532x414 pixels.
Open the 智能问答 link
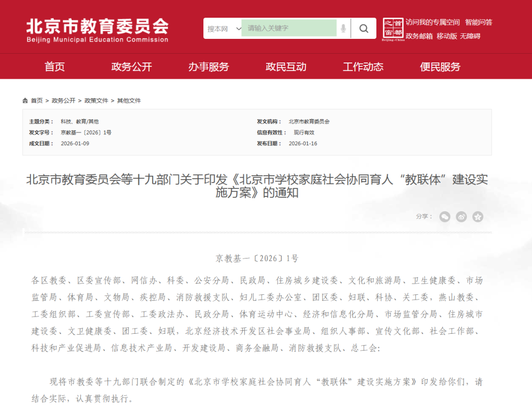pyautogui.click(x=478, y=22)
